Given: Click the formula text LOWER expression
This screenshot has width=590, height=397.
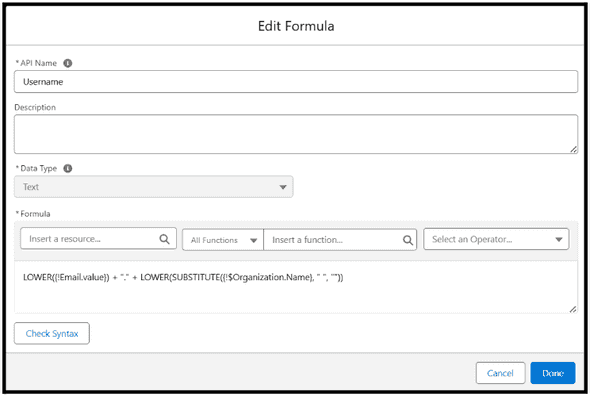Looking at the screenshot, I should [183, 277].
